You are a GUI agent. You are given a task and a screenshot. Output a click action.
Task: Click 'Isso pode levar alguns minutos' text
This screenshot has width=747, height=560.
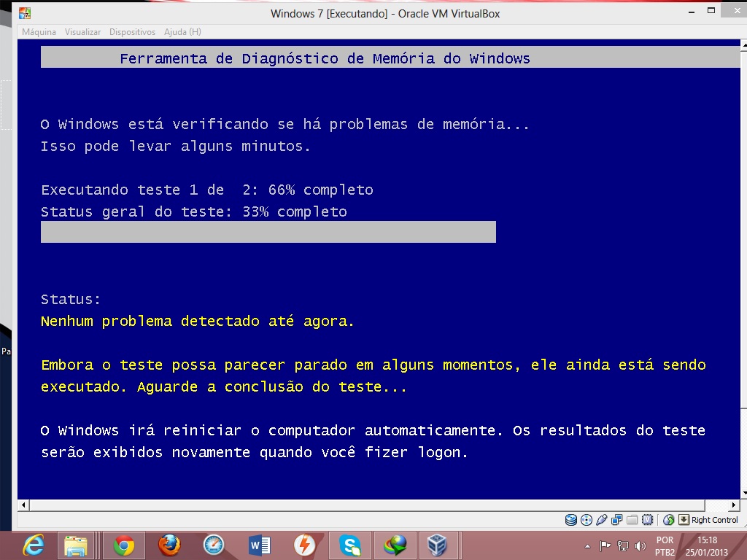point(175,146)
